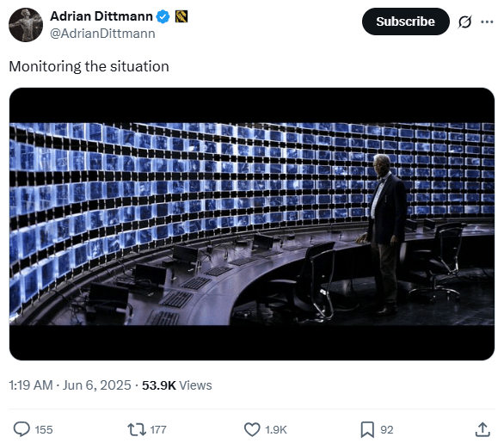Open the three-dot more options menu

(x=487, y=22)
